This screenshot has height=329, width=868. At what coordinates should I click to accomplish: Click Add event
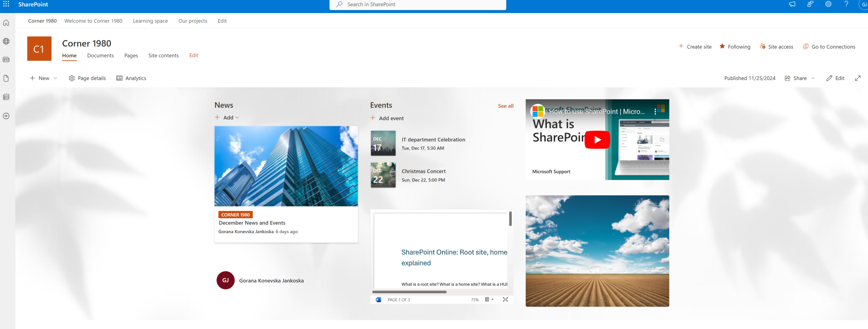point(387,118)
